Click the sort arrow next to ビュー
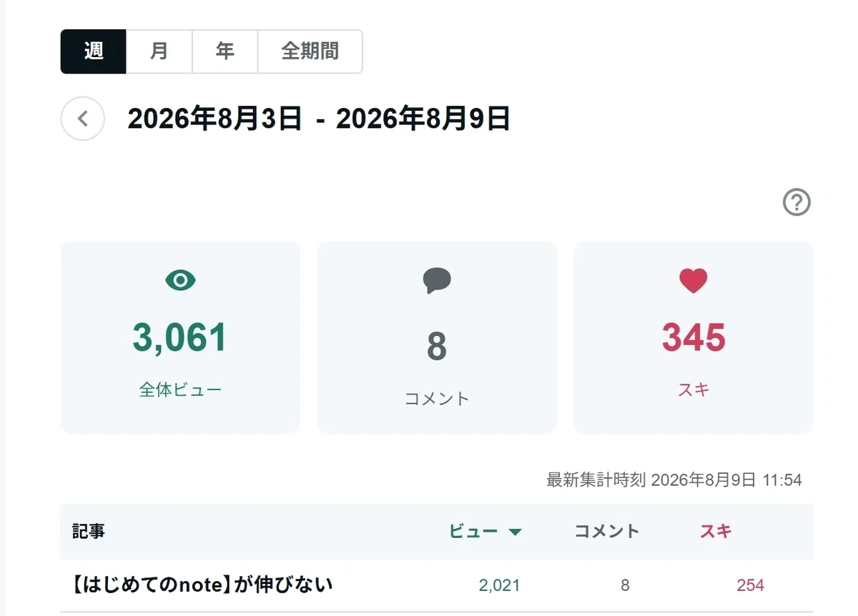The image size is (858, 616). pyautogui.click(x=515, y=532)
